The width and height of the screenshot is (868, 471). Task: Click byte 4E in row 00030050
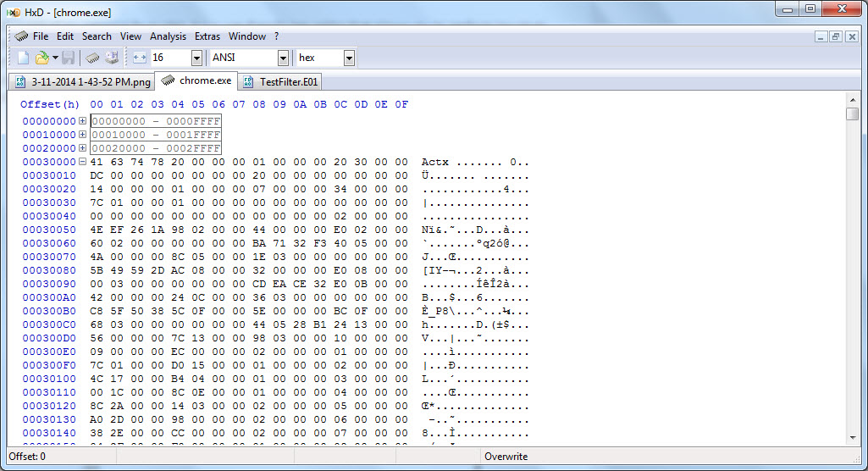[x=97, y=230]
